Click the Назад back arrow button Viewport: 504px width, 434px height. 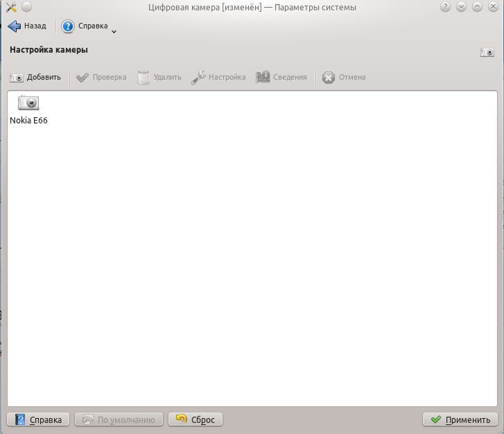click(x=27, y=26)
